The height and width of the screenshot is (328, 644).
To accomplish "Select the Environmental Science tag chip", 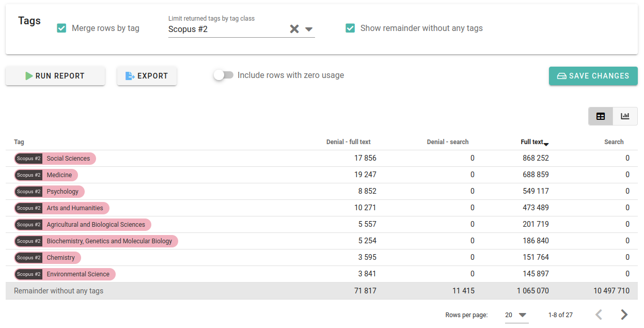I will pyautogui.click(x=65, y=274).
